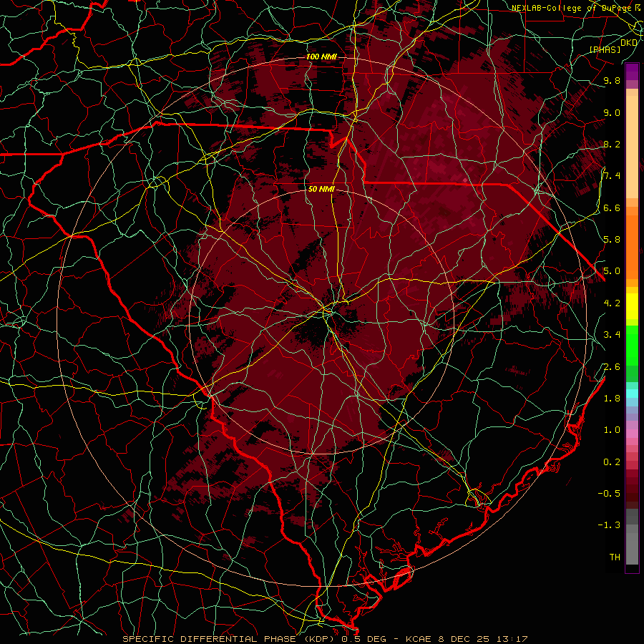Click the DKD product code label
This screenshot has width=644, height=644.
[x=629, y=43]
